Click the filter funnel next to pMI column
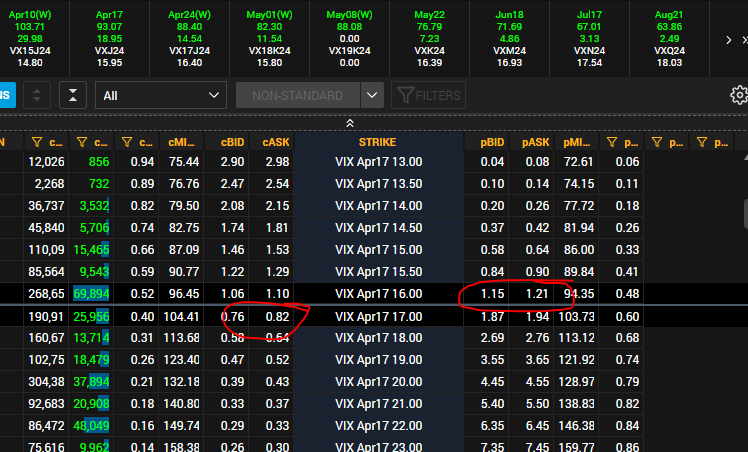This screenshot has height=452, width=748. tap(612, 142)
